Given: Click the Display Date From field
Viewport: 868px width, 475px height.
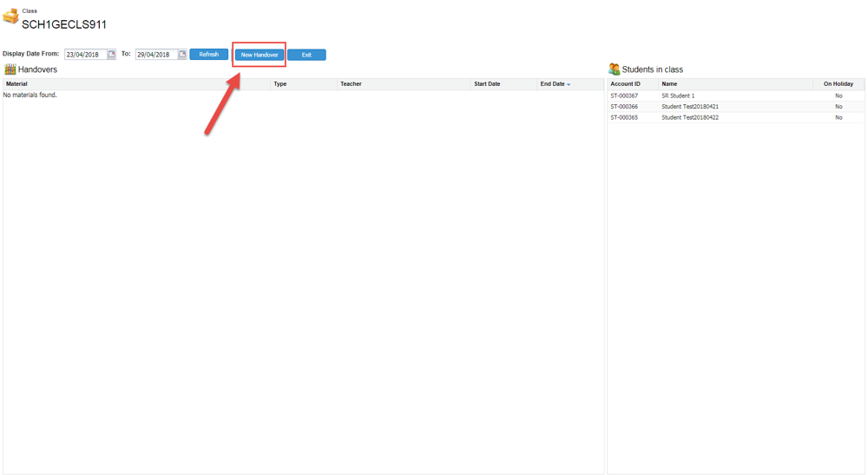Looking at the screenshot, I should 85,55.
